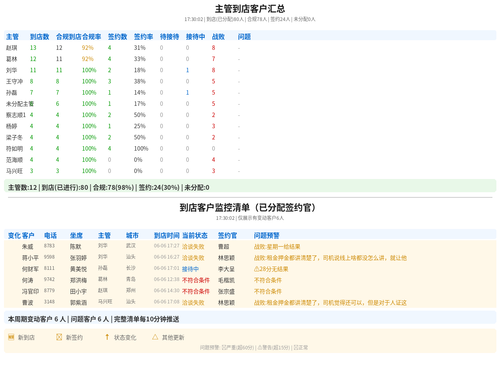
Task: Click the 14% sign rate value
Action: (x=140, y=93)
